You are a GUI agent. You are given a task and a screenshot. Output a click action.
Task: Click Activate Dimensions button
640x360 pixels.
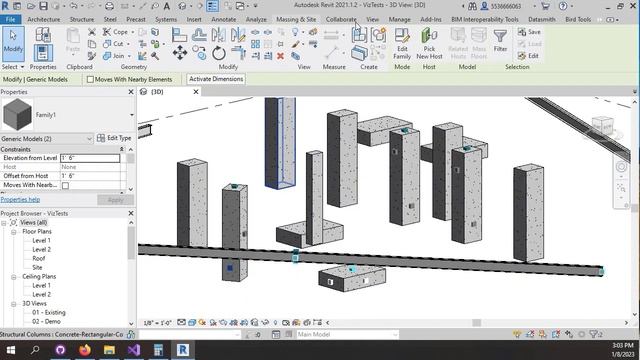click(x=216, y=79)
